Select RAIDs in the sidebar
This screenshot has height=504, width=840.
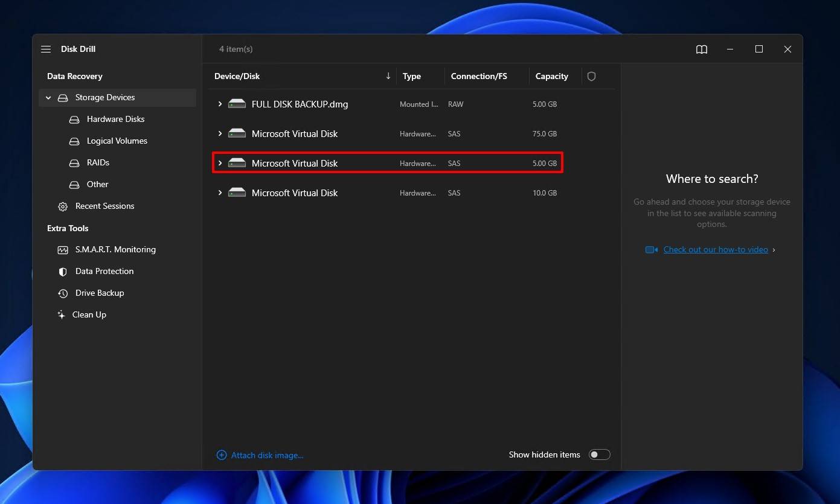pos(98,163)
